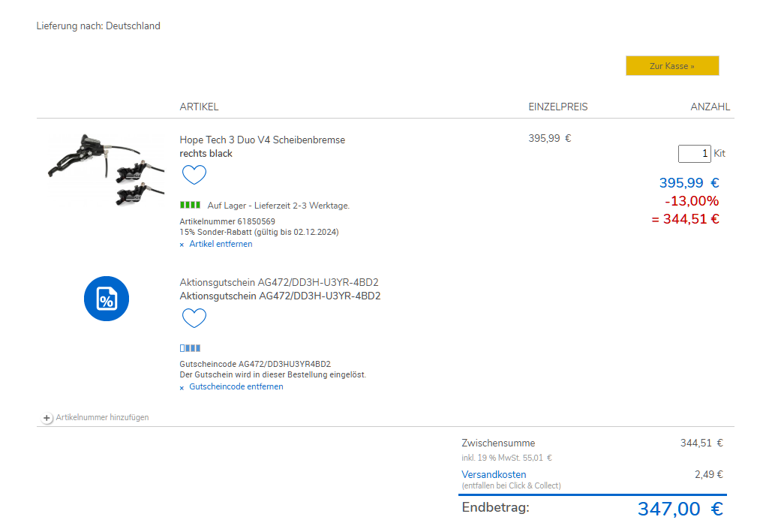Remove voucher via Gutscheincode entfernen link

click(x=236, y=386)
